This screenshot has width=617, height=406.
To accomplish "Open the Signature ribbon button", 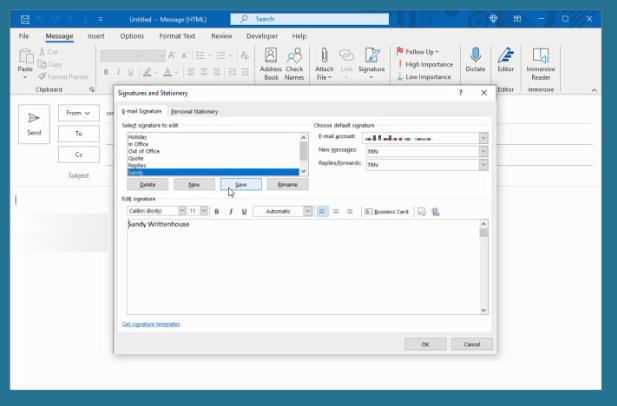I will (371, 63).
